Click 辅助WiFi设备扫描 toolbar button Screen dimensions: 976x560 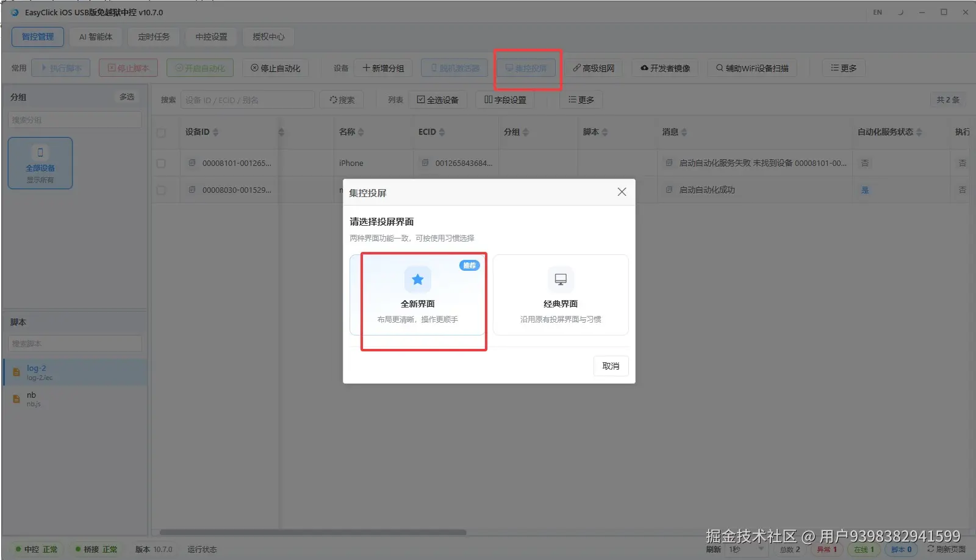pos(752,68)
